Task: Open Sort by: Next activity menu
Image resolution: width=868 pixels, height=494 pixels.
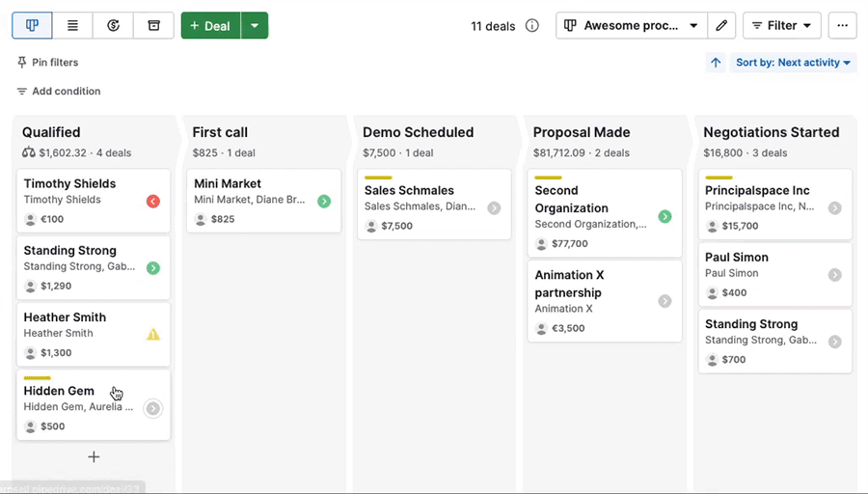Action: [x=793, y=63]
